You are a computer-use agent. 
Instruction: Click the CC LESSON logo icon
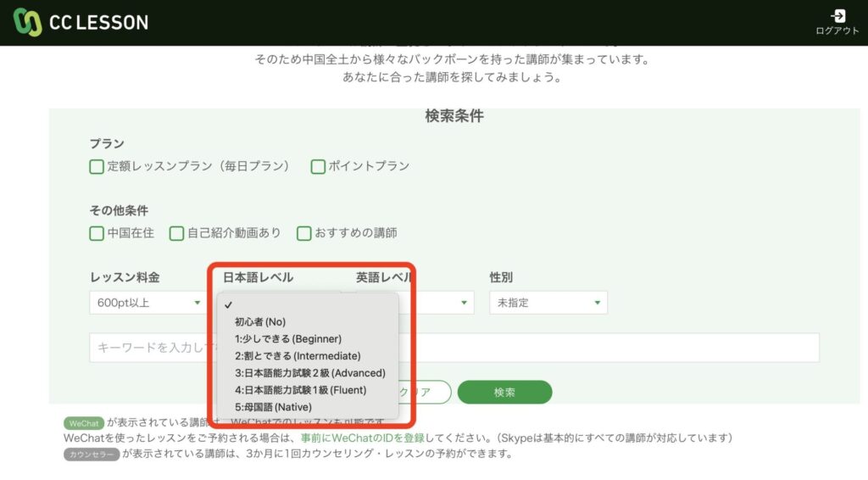click(28, 22)
